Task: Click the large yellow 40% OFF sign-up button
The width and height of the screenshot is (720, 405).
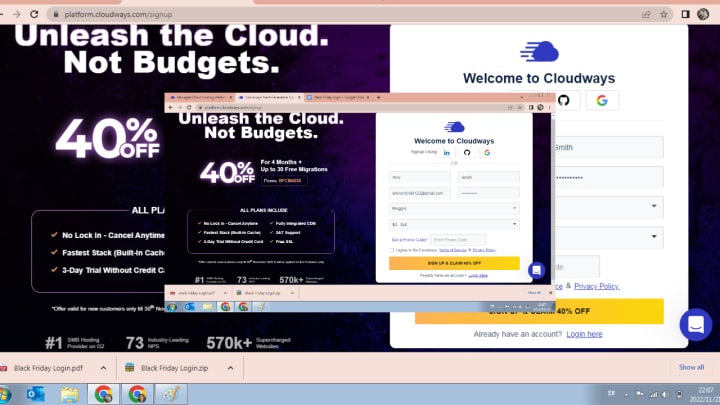Action: pos(539,311)
